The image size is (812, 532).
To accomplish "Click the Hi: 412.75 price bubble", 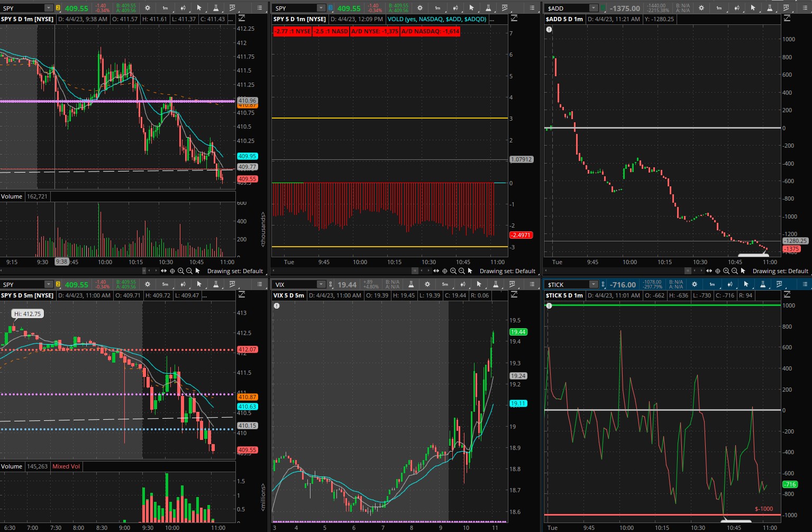I will point(28,314).
